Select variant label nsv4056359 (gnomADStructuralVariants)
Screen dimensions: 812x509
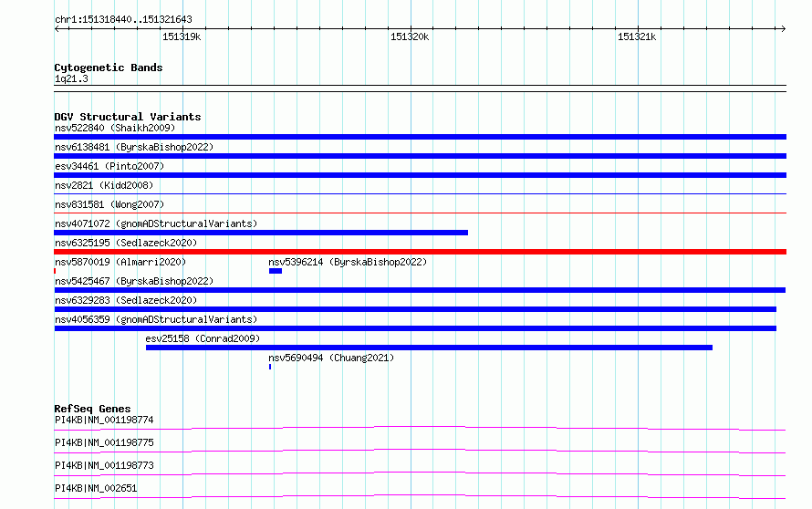coord(156,319)
